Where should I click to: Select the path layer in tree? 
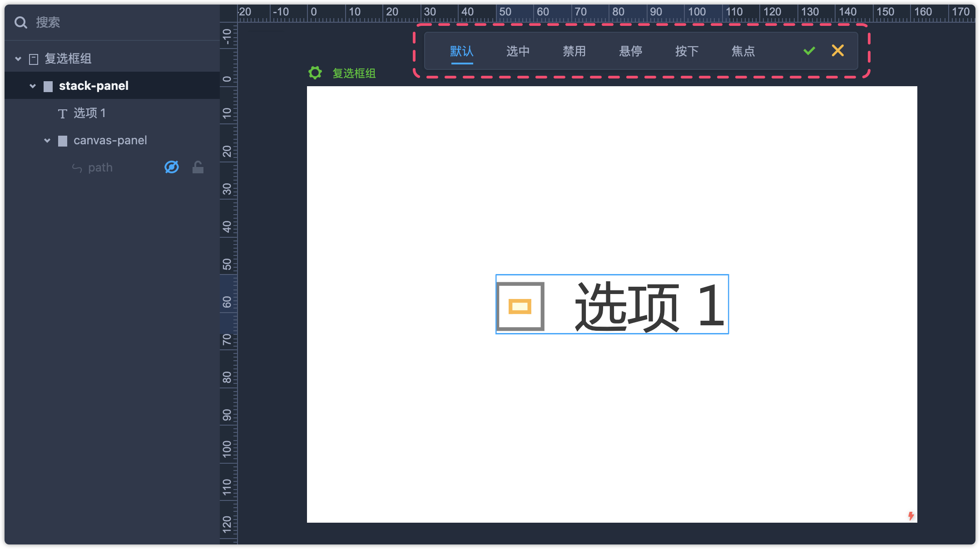coord(100,167)
